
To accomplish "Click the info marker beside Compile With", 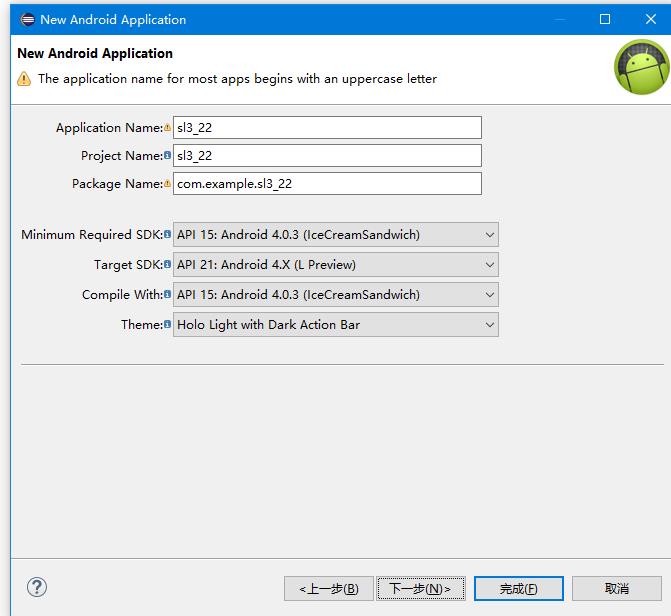I will [167, 294].
